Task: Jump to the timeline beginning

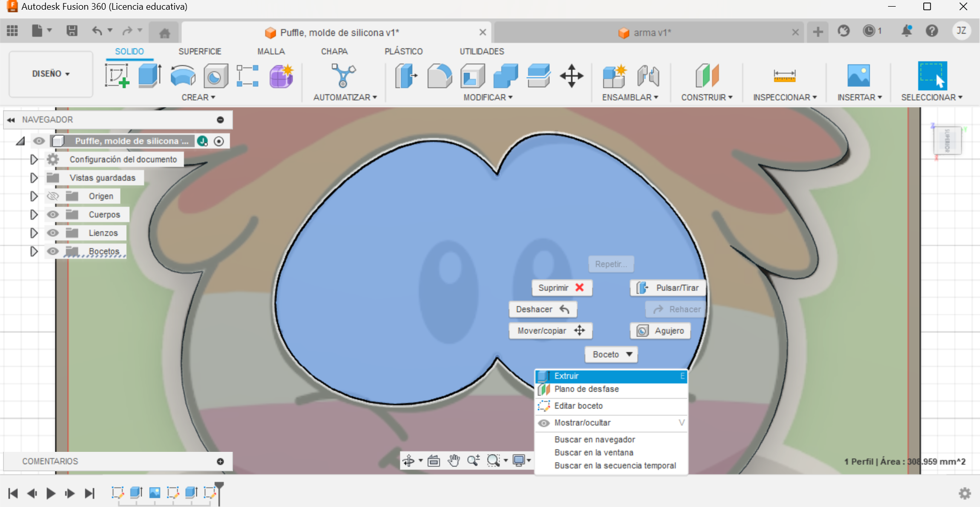Action: (x=13, y=493)
